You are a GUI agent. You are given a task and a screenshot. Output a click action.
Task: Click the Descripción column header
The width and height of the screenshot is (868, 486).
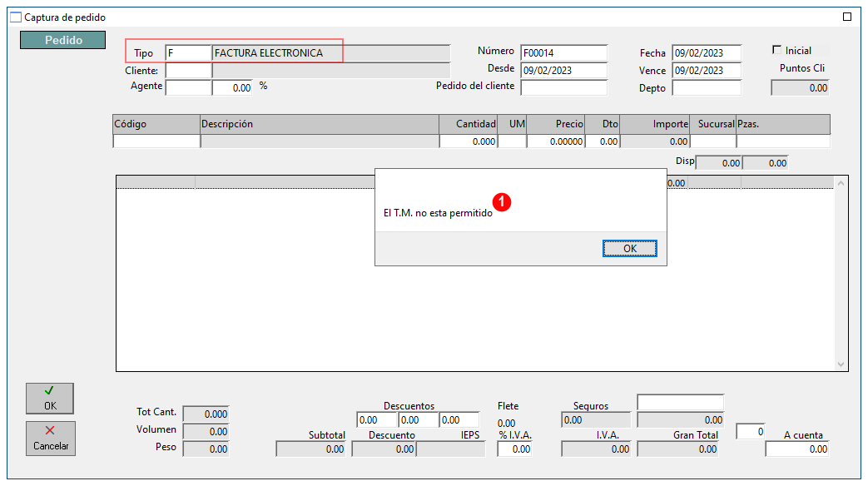(320, 124)
